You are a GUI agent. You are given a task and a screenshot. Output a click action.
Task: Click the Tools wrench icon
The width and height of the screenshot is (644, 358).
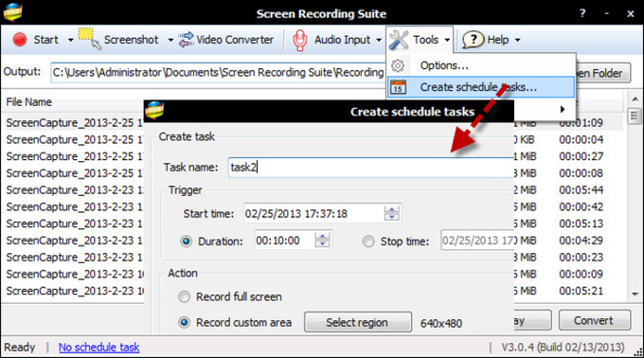point(399,40)
